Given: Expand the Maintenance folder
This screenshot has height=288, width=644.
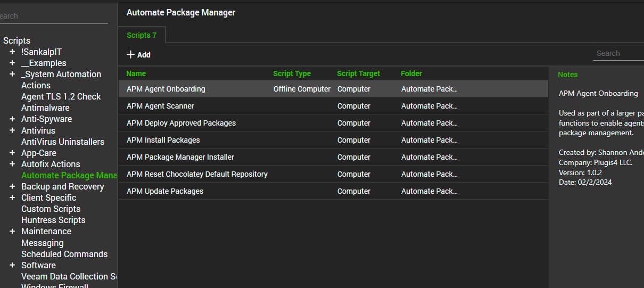Looking at the screenshot, I should tap(12, 231).
